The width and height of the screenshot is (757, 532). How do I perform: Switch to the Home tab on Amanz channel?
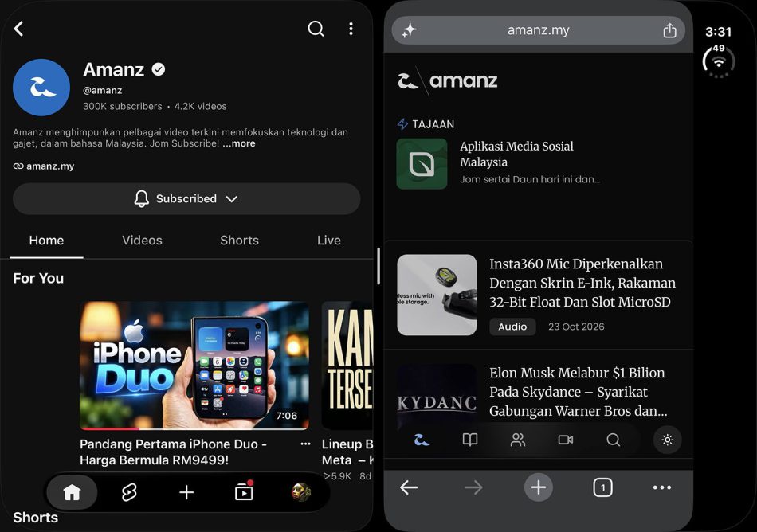(x=46, y=241)
